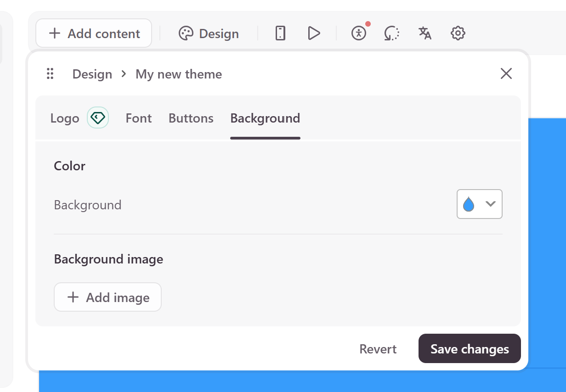The width and height of the screenshot is (566, 392).
Task: Open the settings gear icon
Action: pyautogui.click(x=458, y=33)
